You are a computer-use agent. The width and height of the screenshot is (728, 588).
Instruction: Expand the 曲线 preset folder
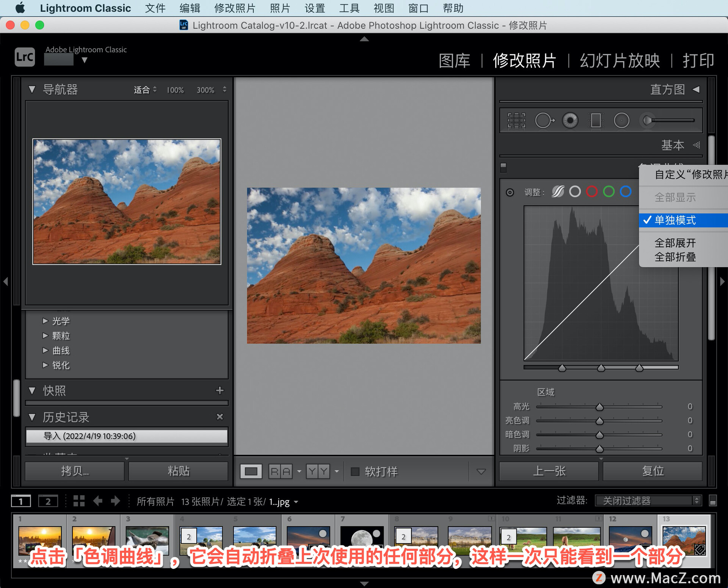45,350
